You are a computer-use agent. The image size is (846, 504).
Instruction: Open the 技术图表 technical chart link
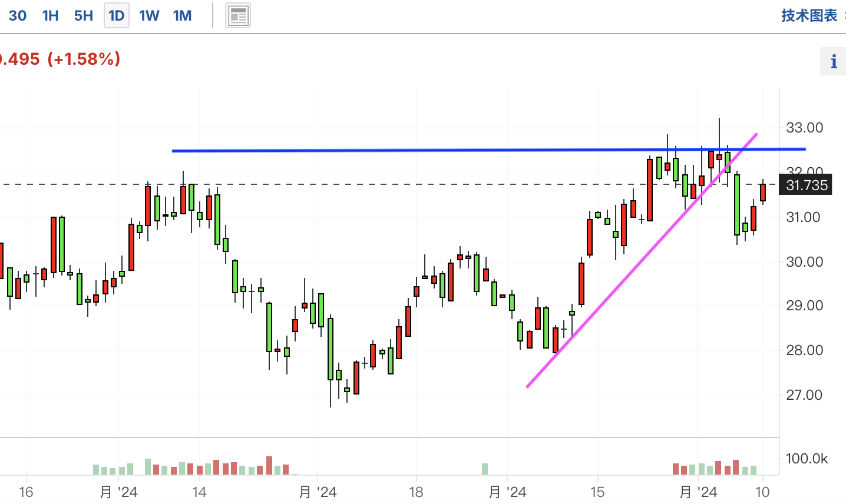(x=809, y=15)
